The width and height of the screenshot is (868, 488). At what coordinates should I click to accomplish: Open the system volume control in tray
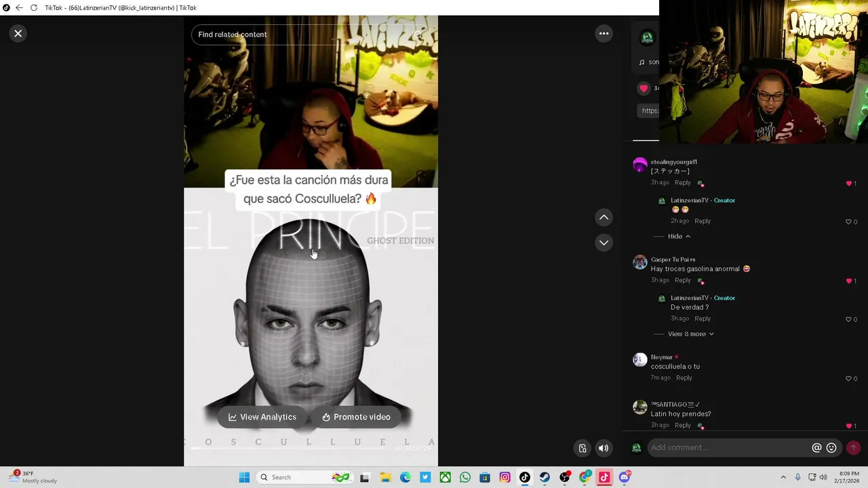coord(823,477)
